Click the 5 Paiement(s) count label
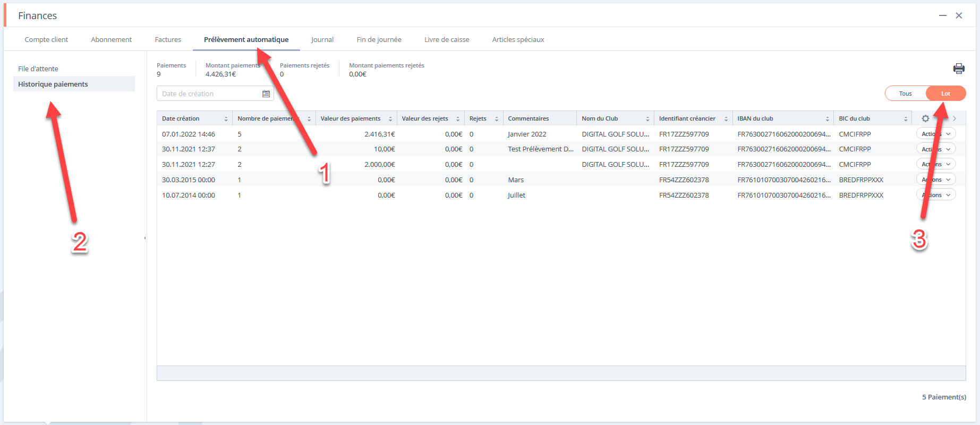 (944, 397)
